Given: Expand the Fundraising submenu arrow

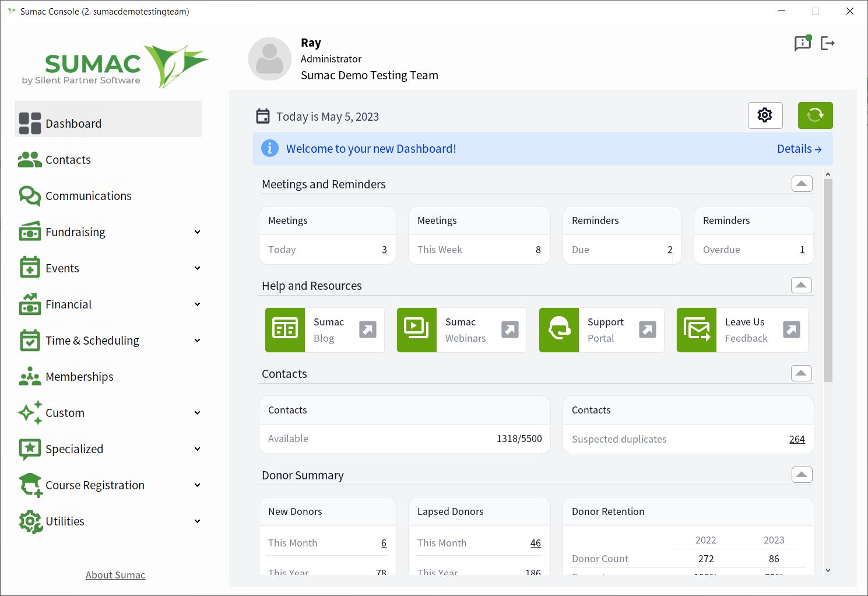Looking at the screenshot, I should pyautogui.click(x=198, y=232).
